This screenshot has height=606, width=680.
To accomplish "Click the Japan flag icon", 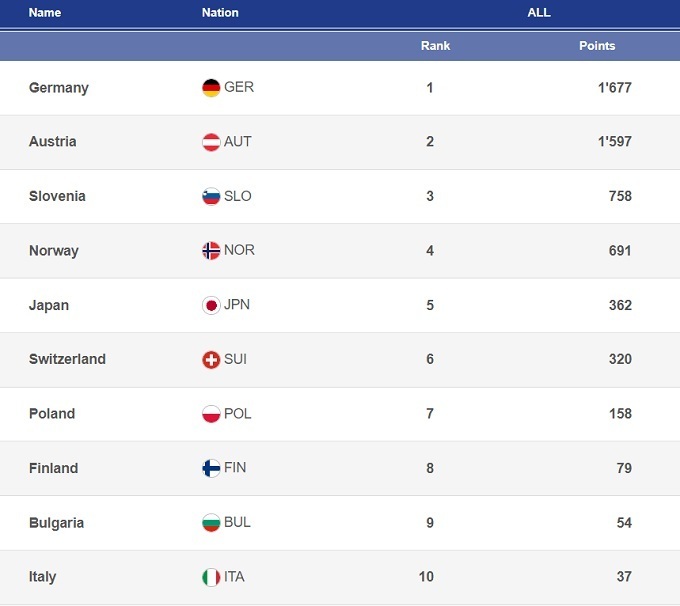I will [x=211, y=305].
